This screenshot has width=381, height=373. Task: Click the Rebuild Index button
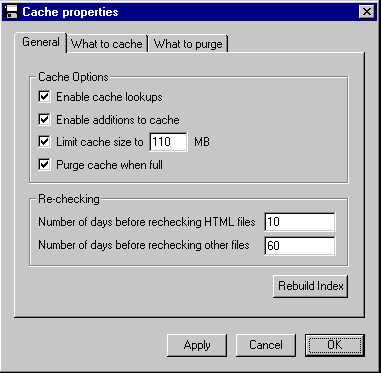click(x=311, y=286)
